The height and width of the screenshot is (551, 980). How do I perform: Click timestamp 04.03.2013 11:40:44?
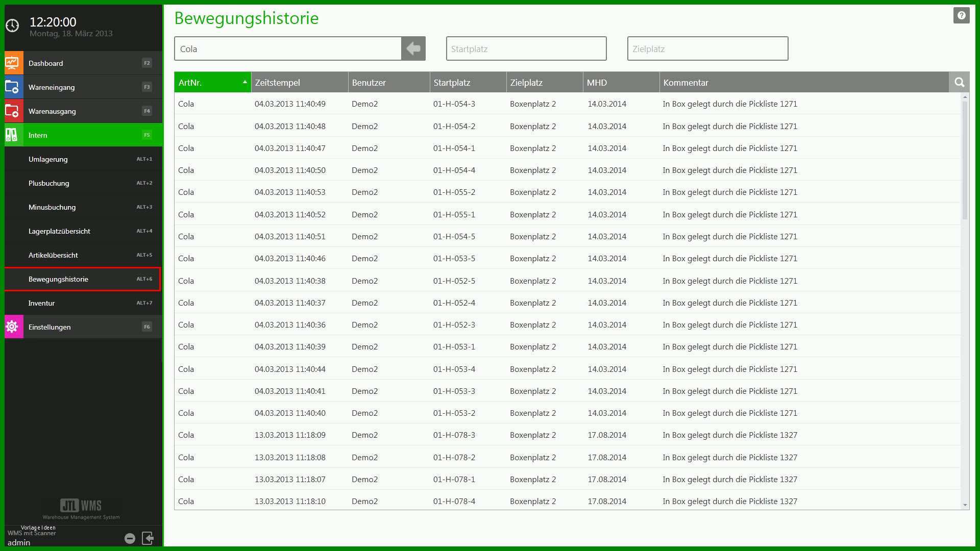click(290, 369)
